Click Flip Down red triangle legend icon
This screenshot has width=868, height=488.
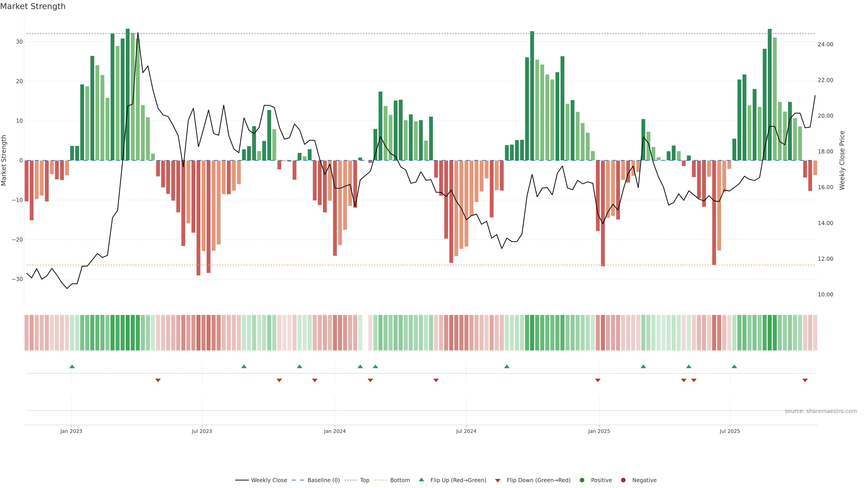point(498,481)
